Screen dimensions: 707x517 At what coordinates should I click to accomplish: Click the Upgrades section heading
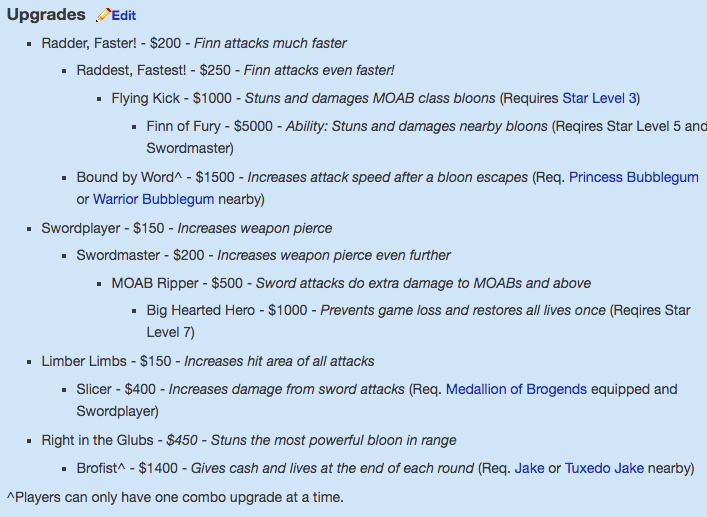tap(46, 15)
